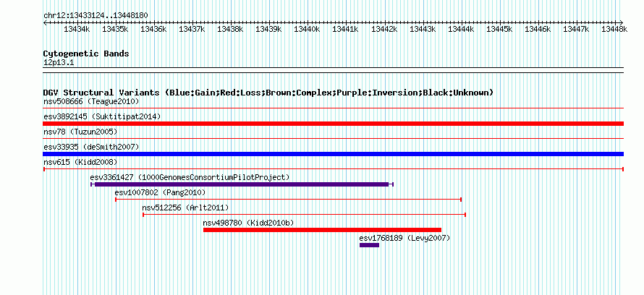
Task: Click the 13442k ruler tick label
Action: point(384,29)
